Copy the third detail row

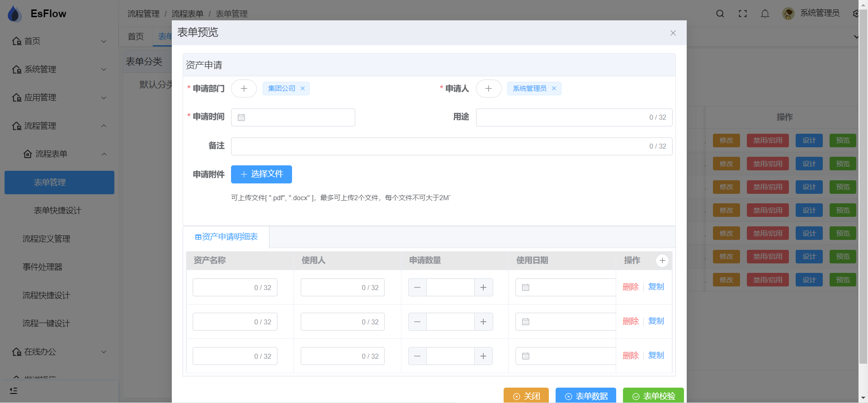(656, 356)
